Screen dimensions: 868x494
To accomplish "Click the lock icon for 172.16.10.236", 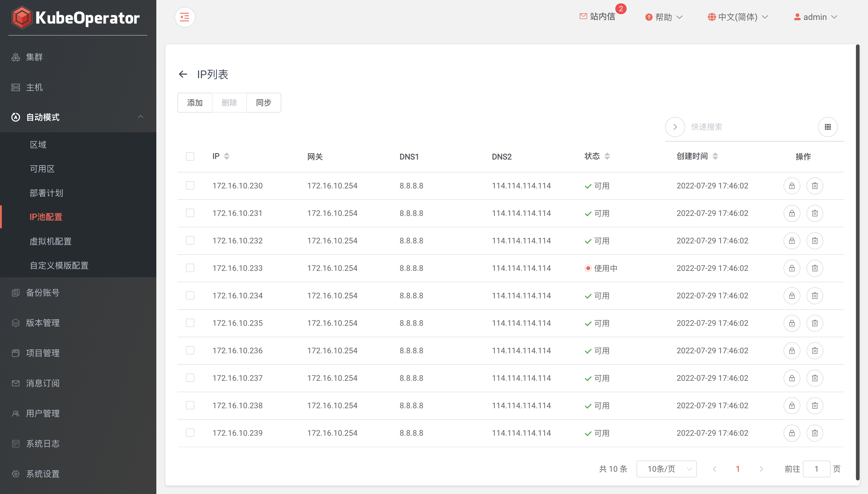I will coord(792,351).
